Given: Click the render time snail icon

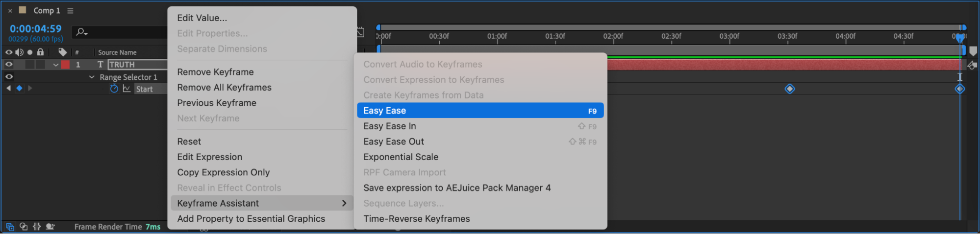Looking at the screenshot, I should [50, 227].
